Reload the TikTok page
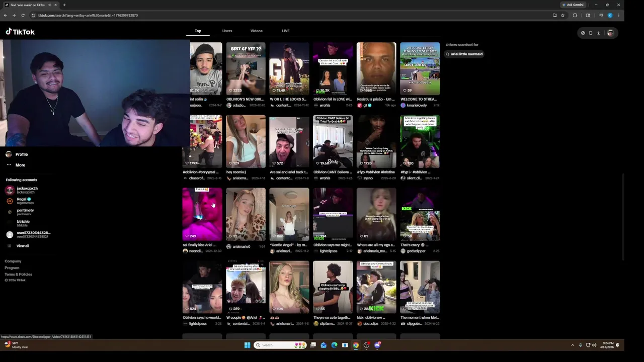This screenshot has height=362, width=644. (x=23, y=15)
